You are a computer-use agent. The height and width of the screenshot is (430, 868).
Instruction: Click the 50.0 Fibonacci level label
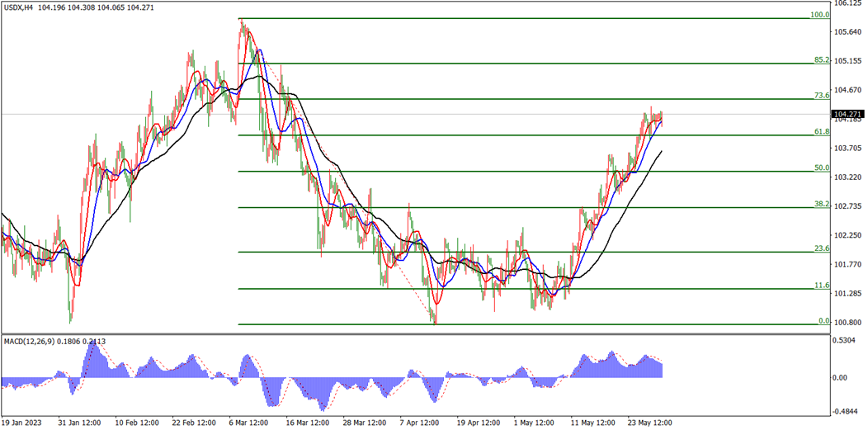(822, 168)
